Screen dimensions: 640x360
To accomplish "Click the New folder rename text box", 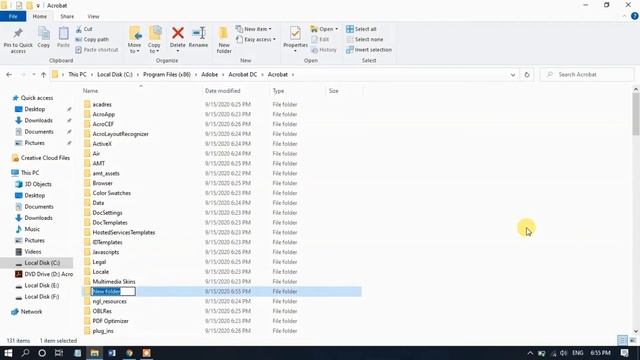I will [113, 291].
